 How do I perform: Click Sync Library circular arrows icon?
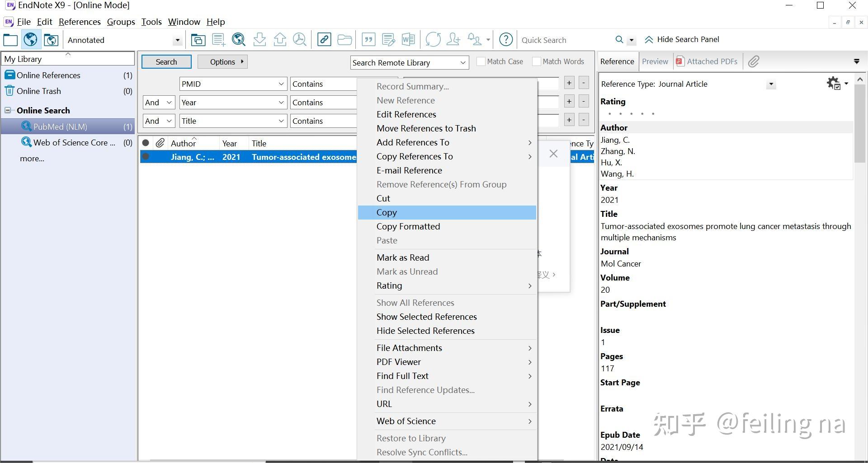[433, 40]
